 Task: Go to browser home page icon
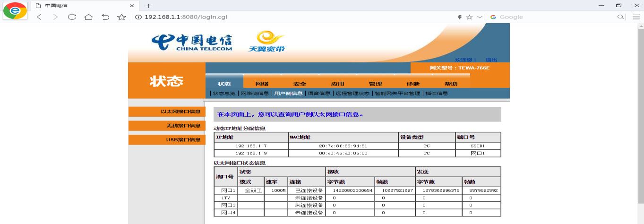tap(88, 17)
